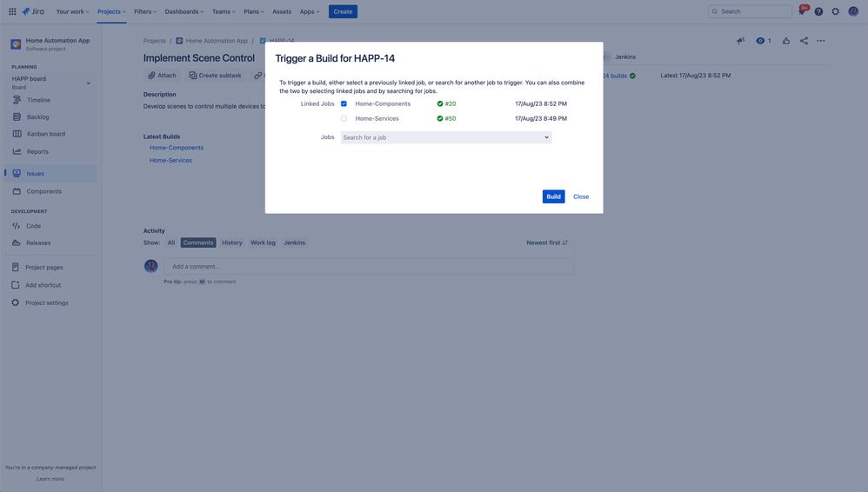Open the user profile avatar
The image size is (868, 492).
click(x=853, y=11)
